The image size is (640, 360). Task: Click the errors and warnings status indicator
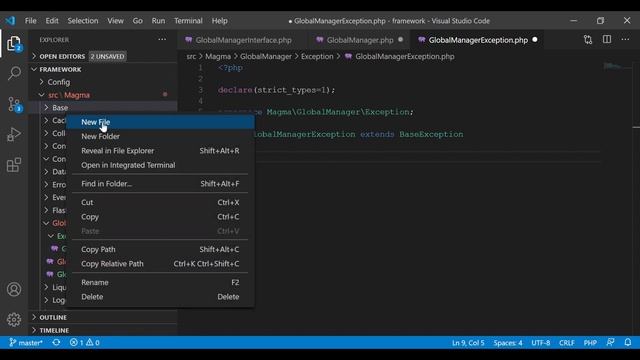(x=84, y=342)
